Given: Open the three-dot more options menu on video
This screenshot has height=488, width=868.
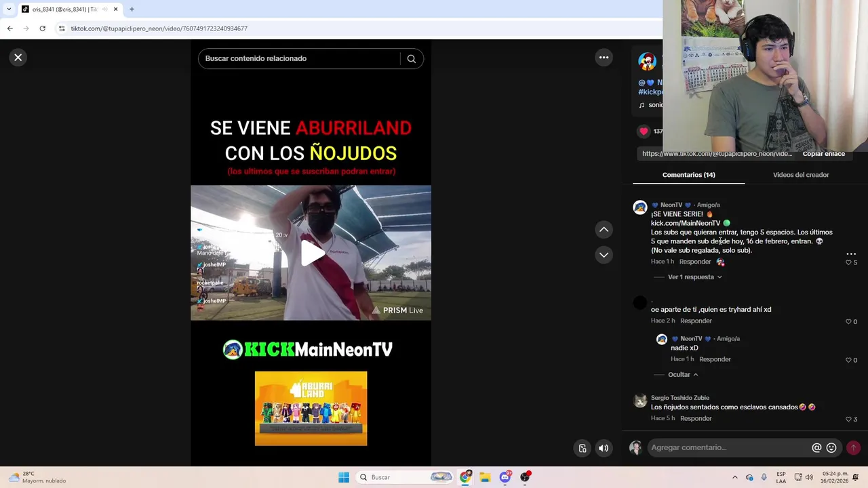Looking at the screenshot, I should pos(604,58).
